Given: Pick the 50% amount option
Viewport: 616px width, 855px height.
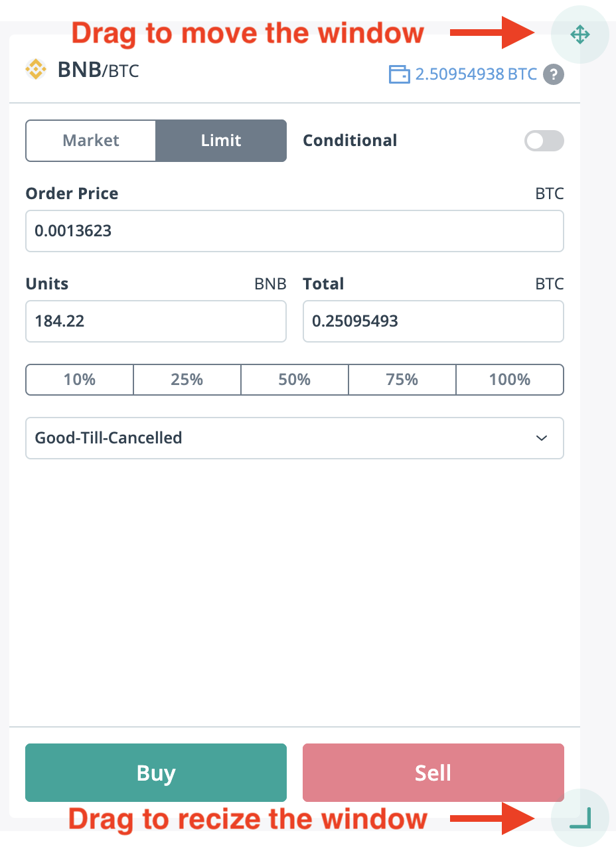Looking at the screenshot, I should click(x=295, y=380).
